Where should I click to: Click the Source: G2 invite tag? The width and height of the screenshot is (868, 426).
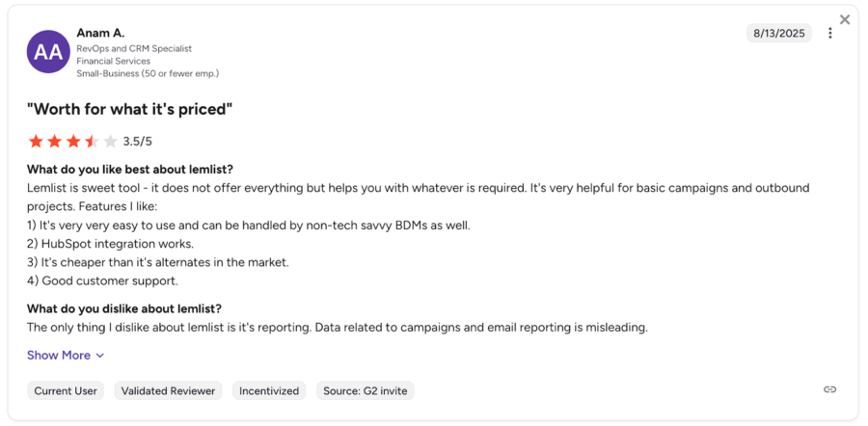point(366,390)
